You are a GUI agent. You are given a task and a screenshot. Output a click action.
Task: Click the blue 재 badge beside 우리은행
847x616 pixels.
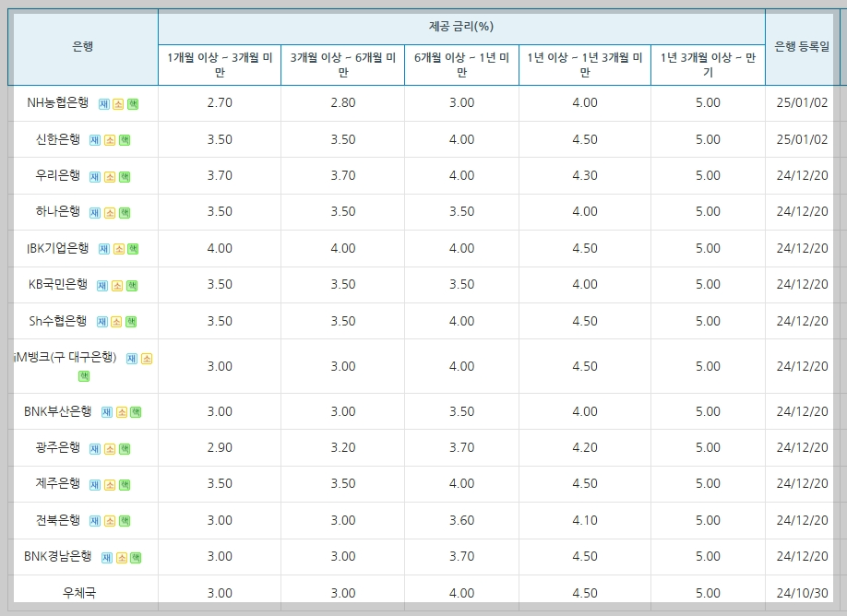(95, 177)
